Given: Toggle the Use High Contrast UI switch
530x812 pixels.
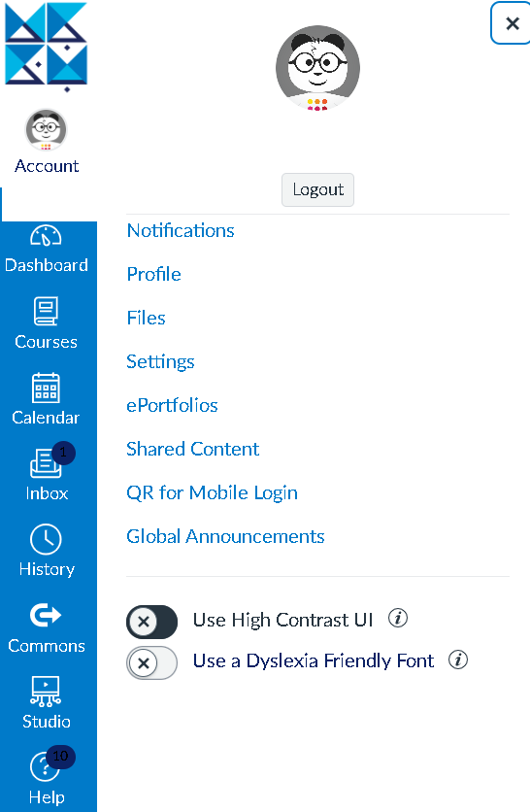Looking at the screenshot, I should (x=151, y=622).
